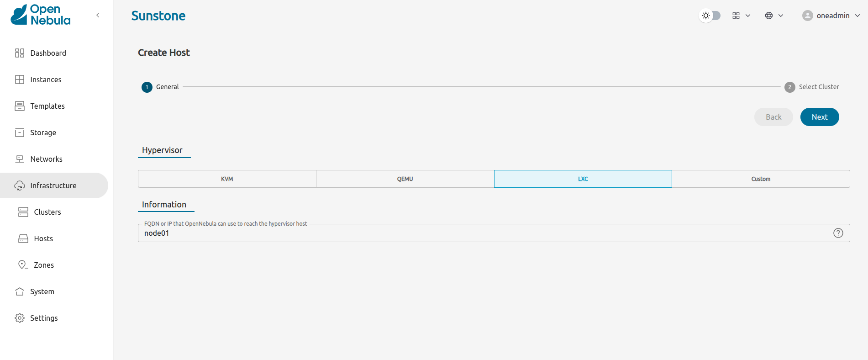Click the Next button

pyautogui.click(x=820, y=117)
